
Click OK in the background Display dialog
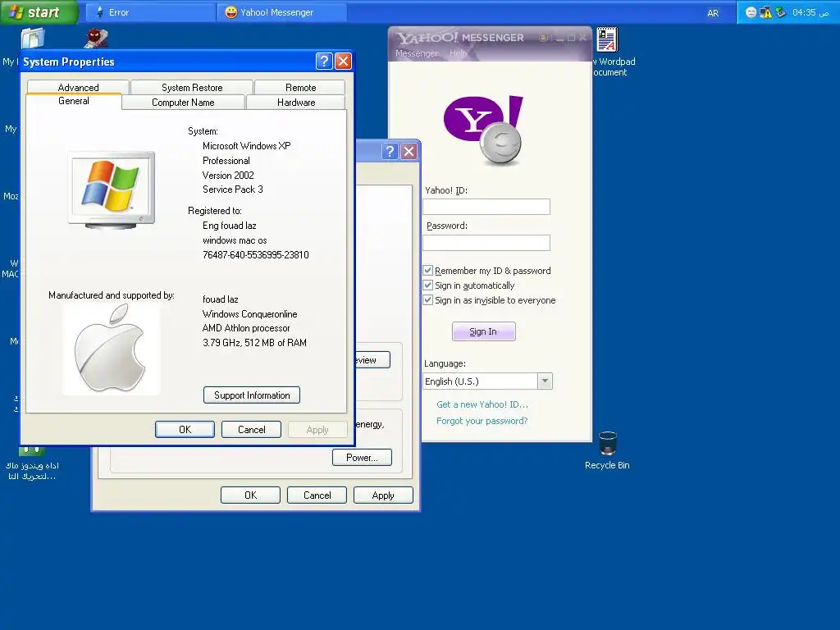[x=251, y=495]
